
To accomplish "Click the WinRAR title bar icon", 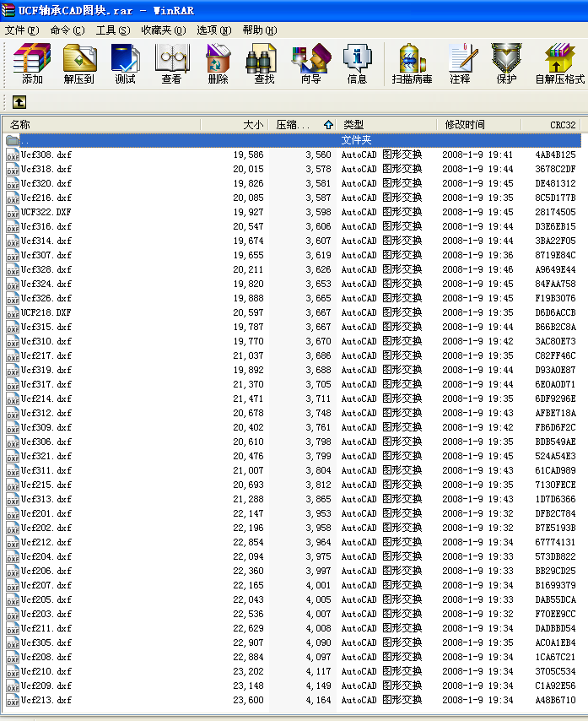I will tap(8, 10).
